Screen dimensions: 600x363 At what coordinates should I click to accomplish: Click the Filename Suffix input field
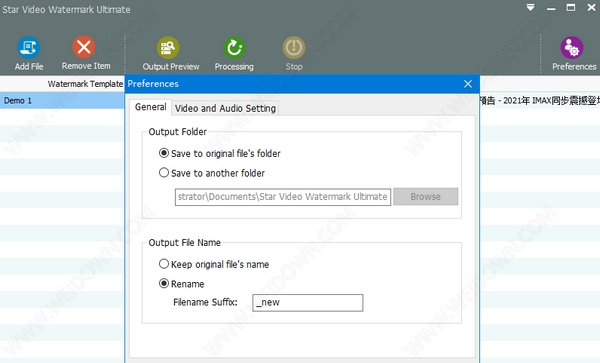tap(308, 303)
